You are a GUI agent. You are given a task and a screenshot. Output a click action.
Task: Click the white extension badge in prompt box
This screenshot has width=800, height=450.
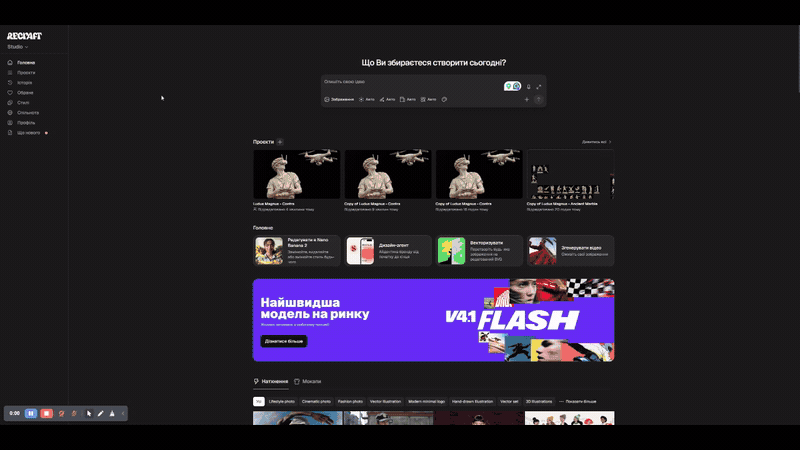(x=512, y=86)
